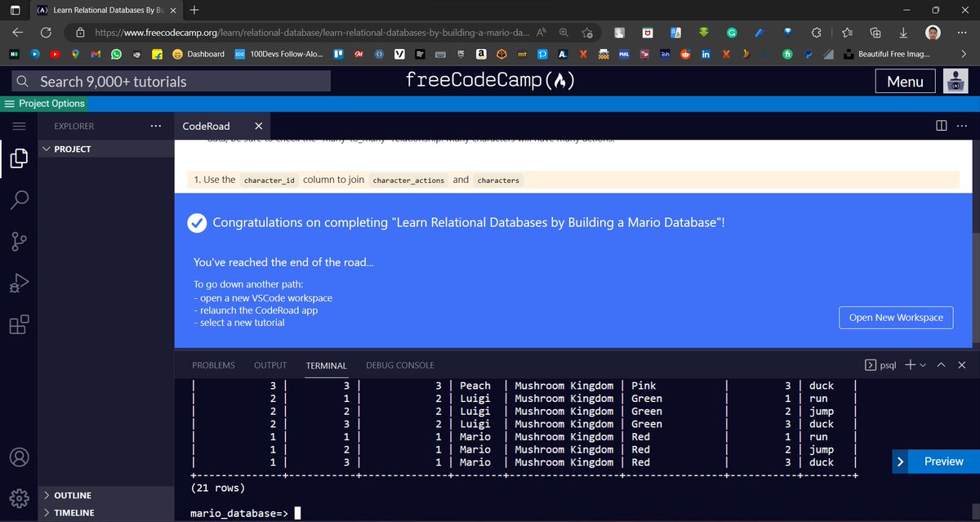Open a new browser tab
Image resolution: width=980 pixels, height=522 pixels.
(194, 11)
